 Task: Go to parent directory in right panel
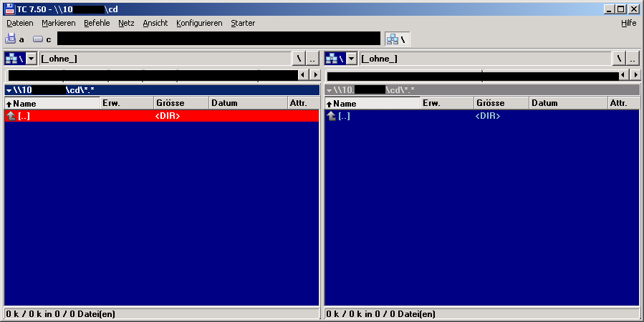pyautogui.click(x=633, y=59)
